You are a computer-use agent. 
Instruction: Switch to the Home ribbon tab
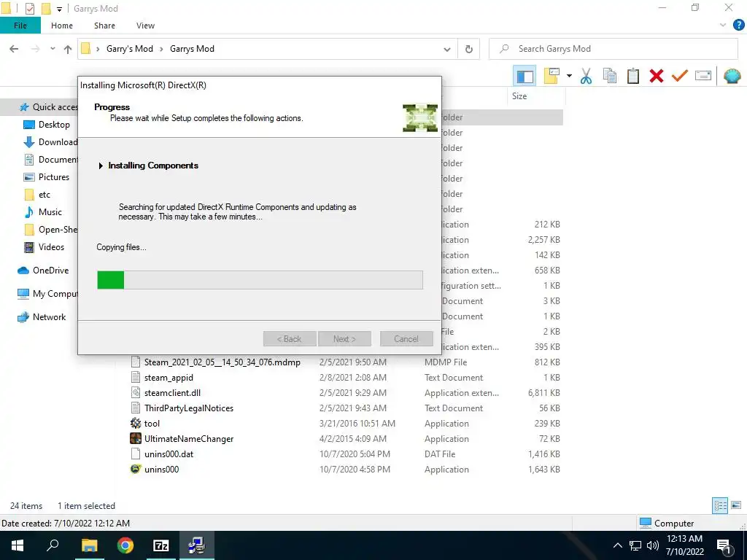pos(62,26)
